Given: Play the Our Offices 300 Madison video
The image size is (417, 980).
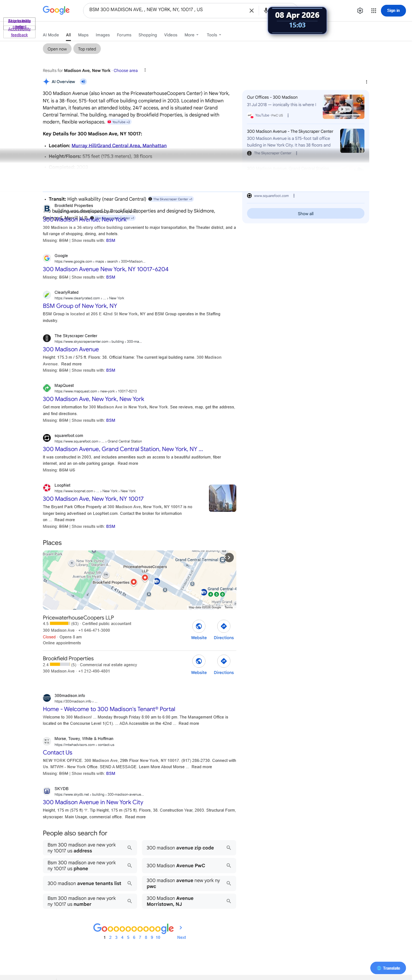Looking at the screenshot, I should point(343,107).
